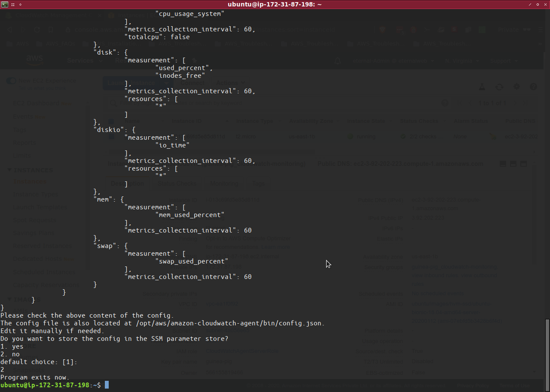Open the notifications bell in the AWS header
550x392 pixels.
coord(338,61)
